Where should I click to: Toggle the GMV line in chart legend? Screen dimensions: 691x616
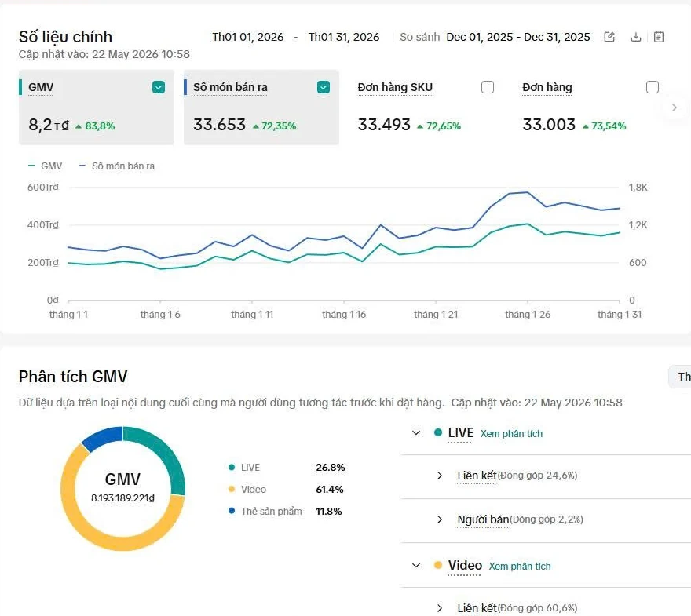pyautogui.click(x=45, y=166)
